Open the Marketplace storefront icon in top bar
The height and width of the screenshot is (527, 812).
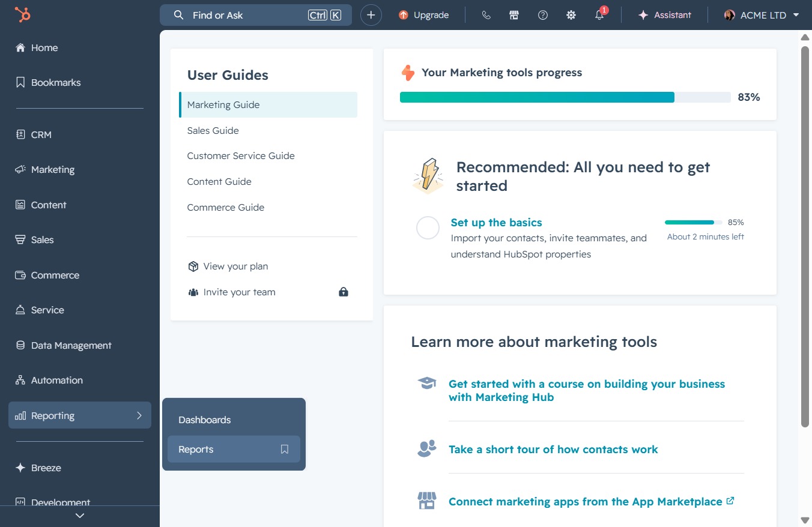tap(514, 15)
